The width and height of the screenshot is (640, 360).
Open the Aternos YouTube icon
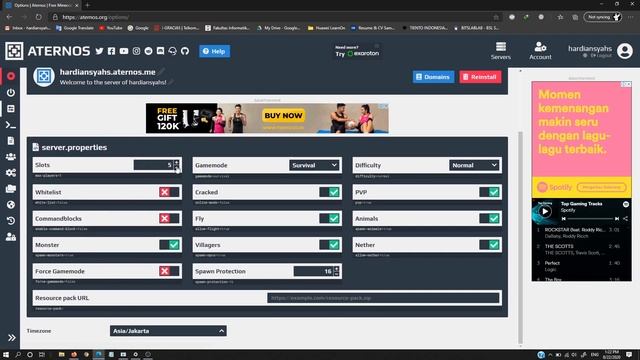coord(124,51)
